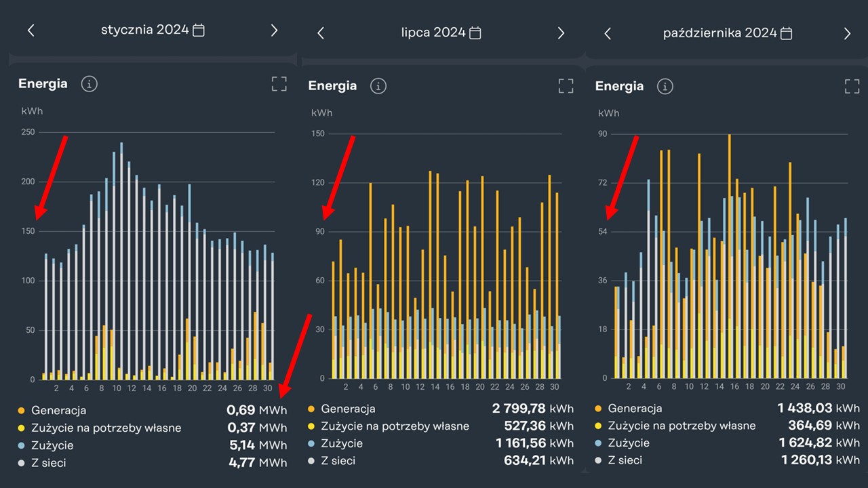Toggle Zużycie na potrzeby własne in October legend
Screen dimensions: 868x488
[x=682, y=426]
